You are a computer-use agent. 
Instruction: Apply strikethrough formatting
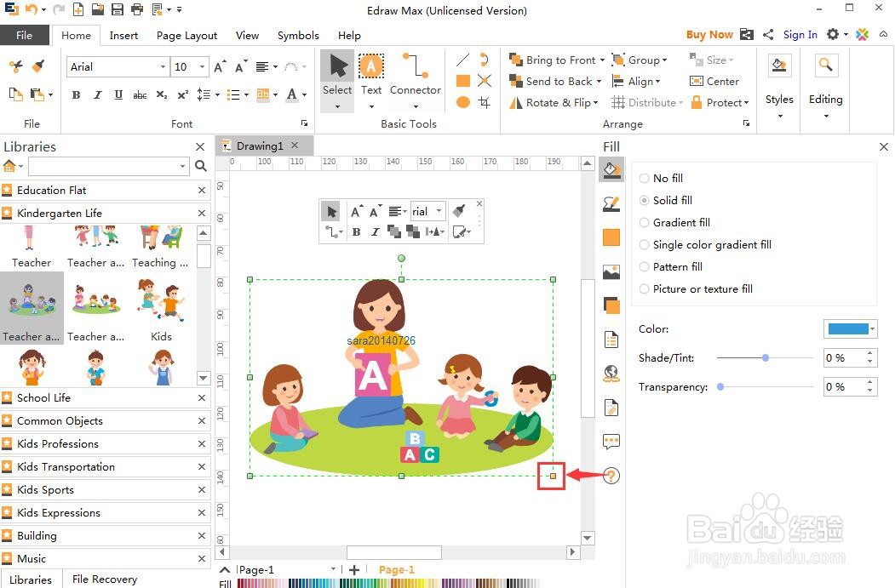coord(140,94)
